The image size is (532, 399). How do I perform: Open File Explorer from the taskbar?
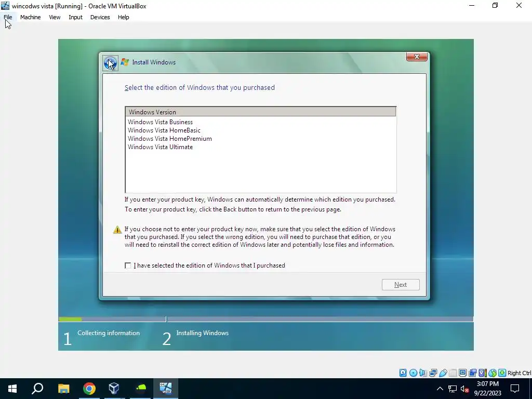[63, 389]
